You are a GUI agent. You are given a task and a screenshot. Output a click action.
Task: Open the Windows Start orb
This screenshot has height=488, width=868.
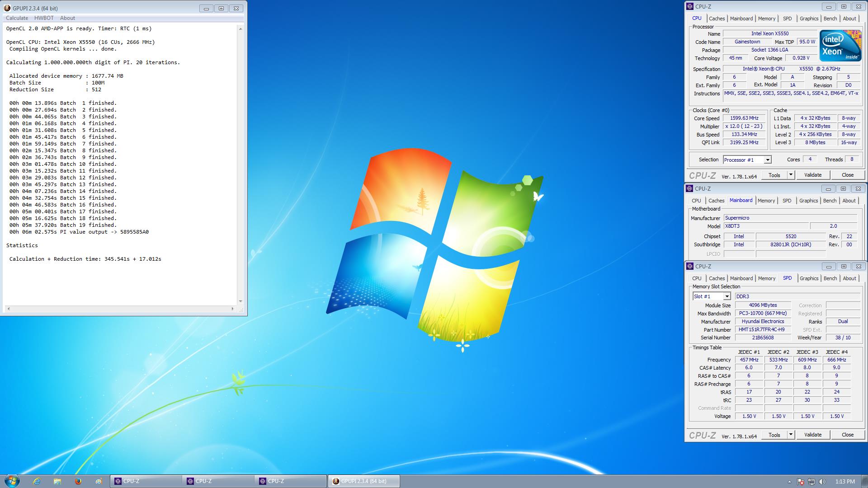pyautogui.click(x=12, y=481)
